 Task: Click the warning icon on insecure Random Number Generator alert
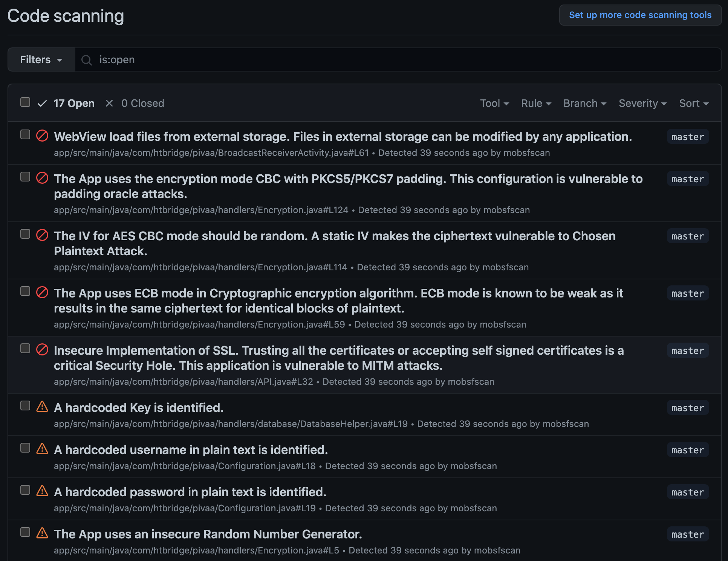click(x=42, y=533)
